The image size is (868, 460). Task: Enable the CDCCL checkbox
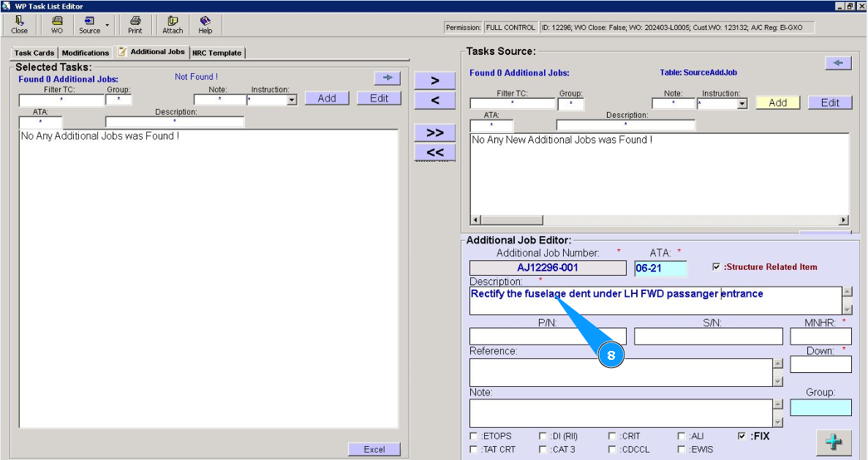[612, 450]
